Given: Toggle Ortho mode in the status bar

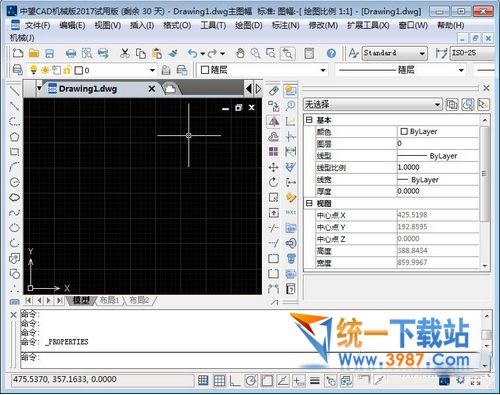Looking at the screenshot, I should pyautogui.click(x=235, y=380).
